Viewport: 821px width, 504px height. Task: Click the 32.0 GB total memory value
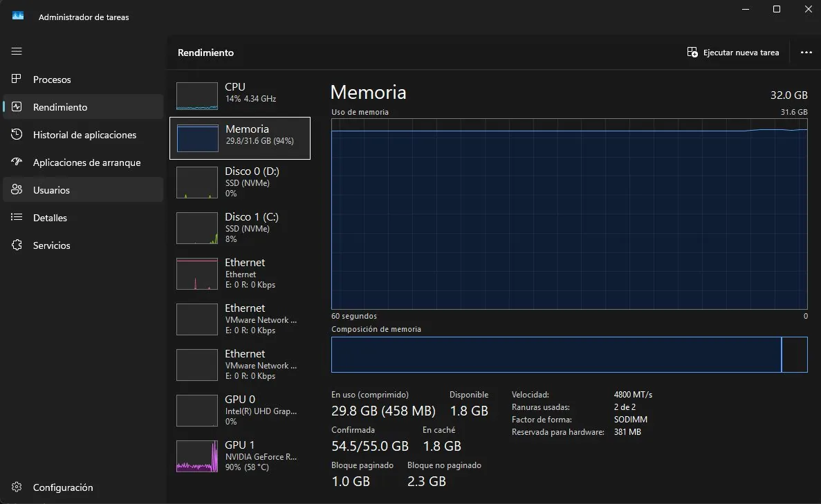(x=788, y=95)
